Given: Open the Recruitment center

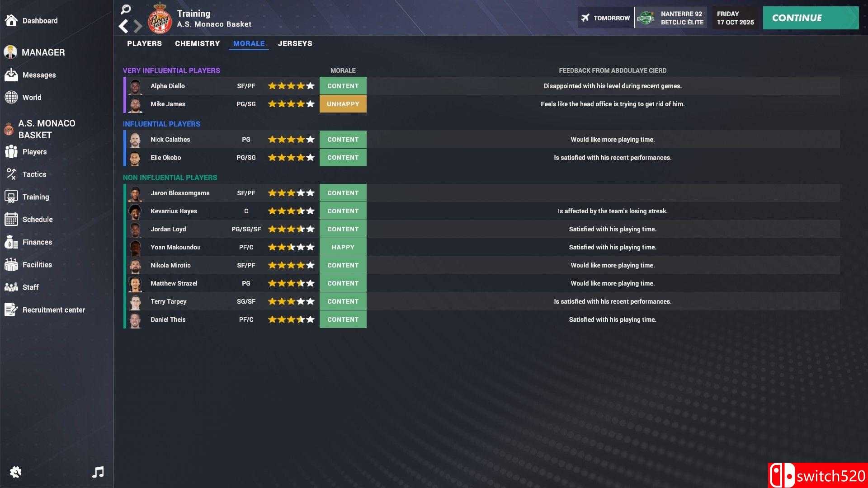Looking at the screenshot, I should [x=53, y=310].
